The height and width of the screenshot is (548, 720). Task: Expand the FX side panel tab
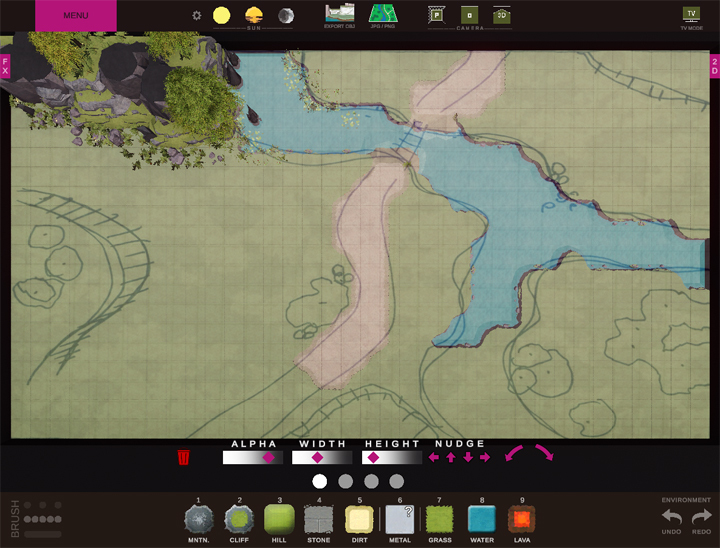tap(5, 66)
